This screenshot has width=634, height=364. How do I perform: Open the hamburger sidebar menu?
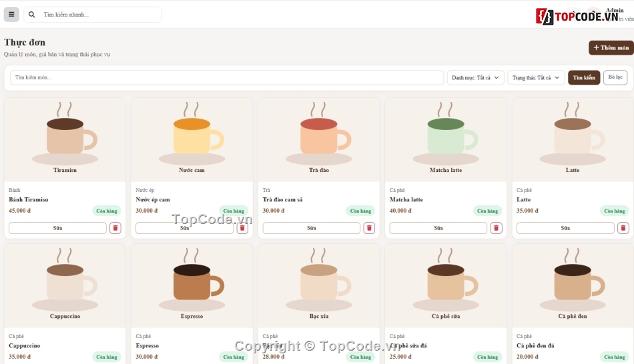click(11, 15)
